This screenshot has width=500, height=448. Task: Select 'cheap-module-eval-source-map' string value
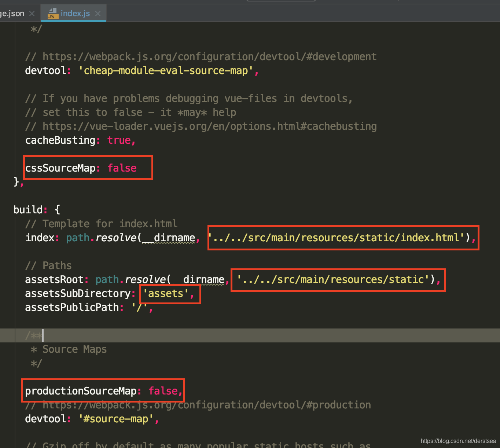click(166, 70)
